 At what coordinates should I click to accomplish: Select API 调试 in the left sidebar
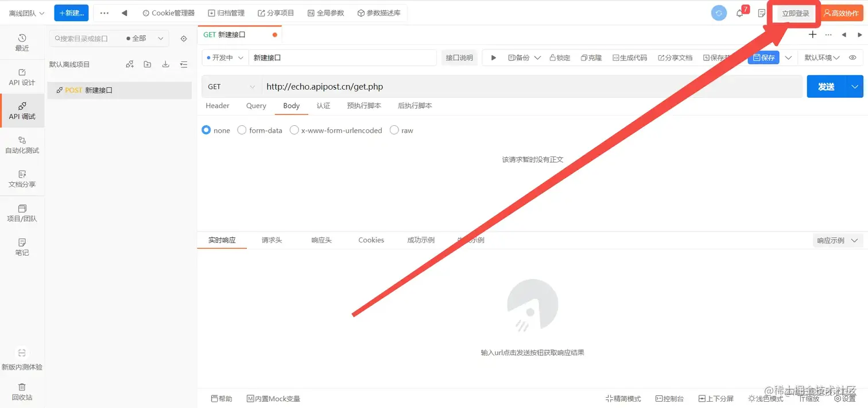point(22,111)
